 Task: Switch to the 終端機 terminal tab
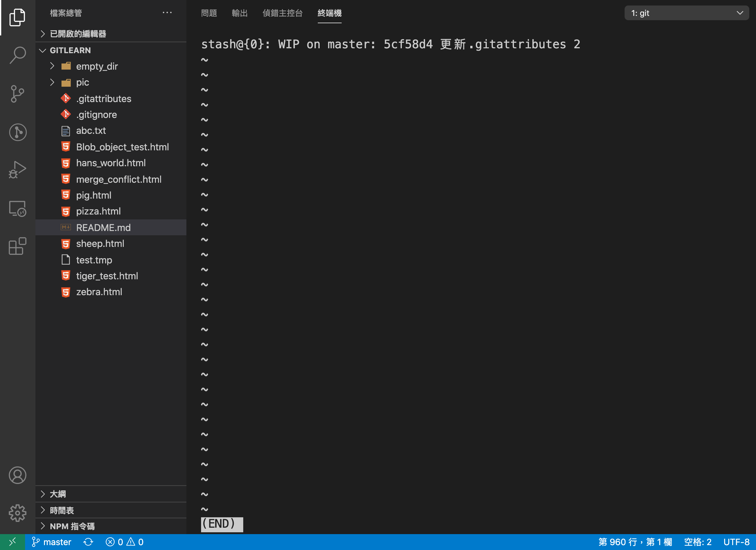(x=329, y=13)
